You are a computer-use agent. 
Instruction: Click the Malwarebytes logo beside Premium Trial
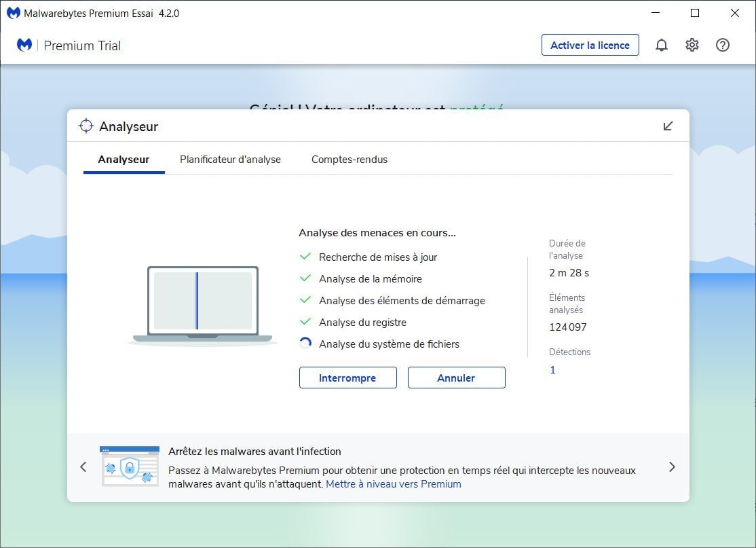[24, 45]
